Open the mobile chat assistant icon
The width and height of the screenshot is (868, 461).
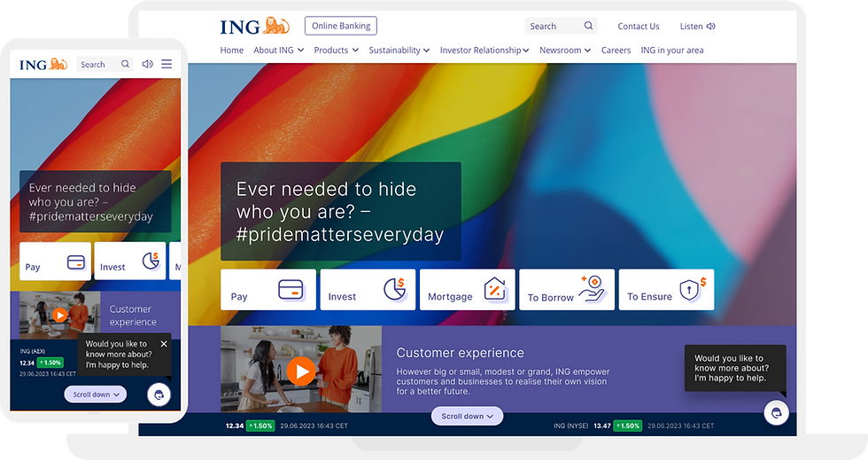159,395
